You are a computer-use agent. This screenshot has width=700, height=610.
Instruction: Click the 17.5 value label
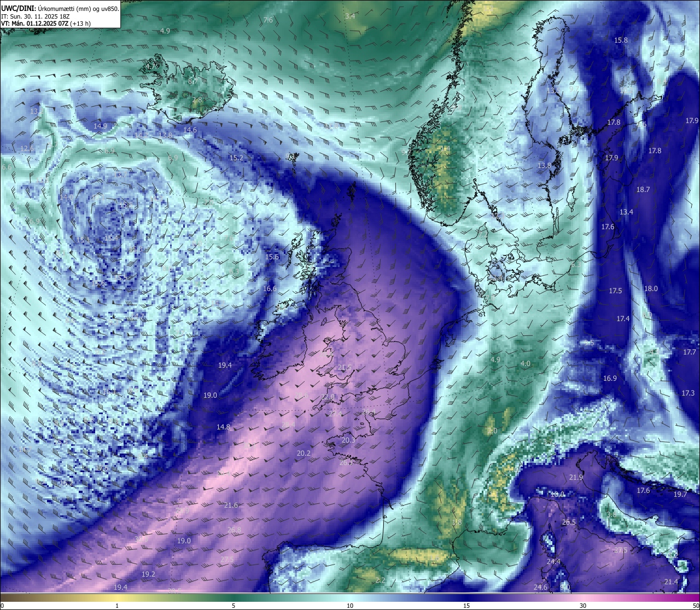click(615, 291)
